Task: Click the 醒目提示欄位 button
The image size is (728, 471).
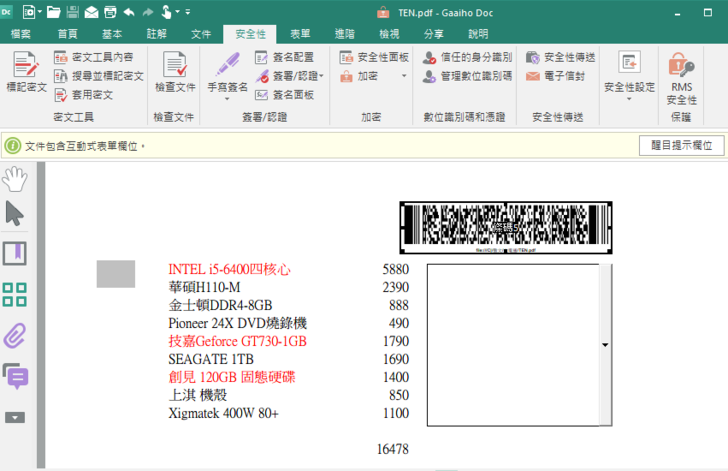Action: 681,146
